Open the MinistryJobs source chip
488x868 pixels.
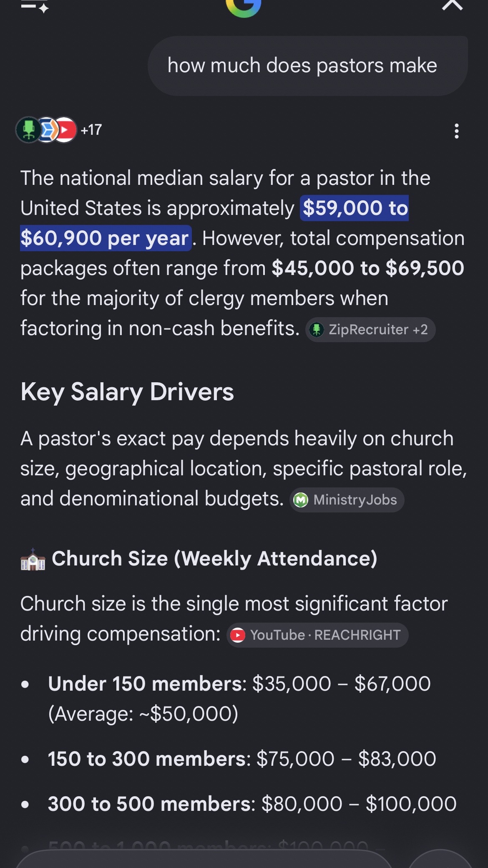tap(347, 500)
